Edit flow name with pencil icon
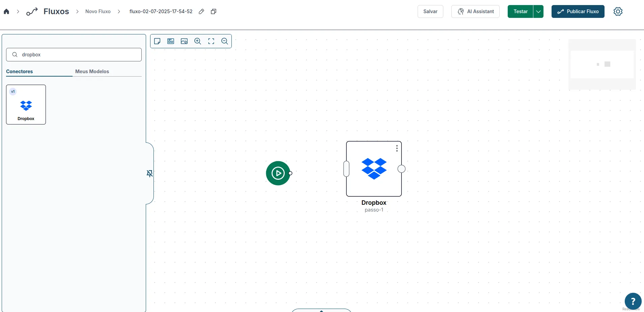Viewport: 644px width, 312px height. point(201,11)
